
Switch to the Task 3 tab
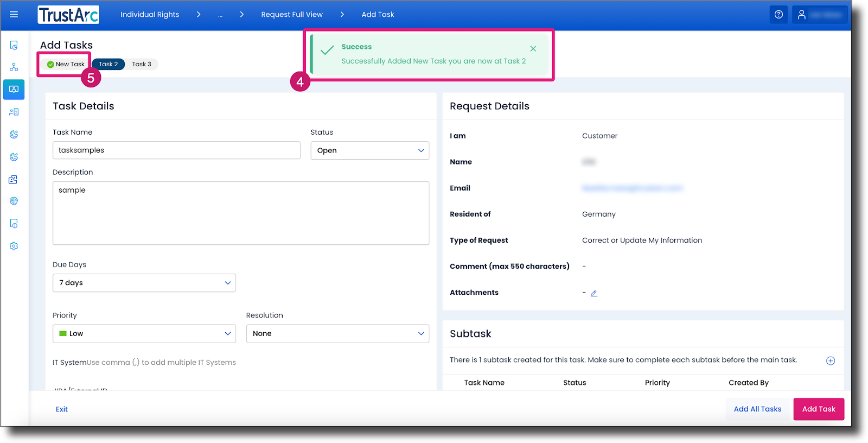[142, 64]
